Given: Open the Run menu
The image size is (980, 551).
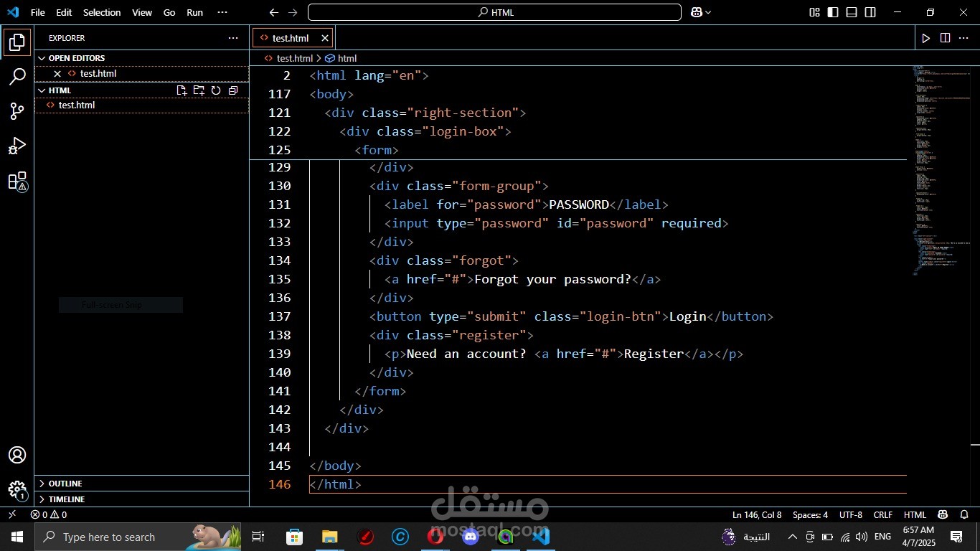Looking at the screenshot, I should 194,12.
